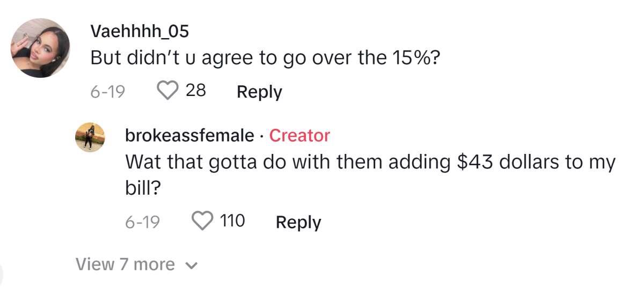Visit the brokeassfemale username profile

point(188,135)
